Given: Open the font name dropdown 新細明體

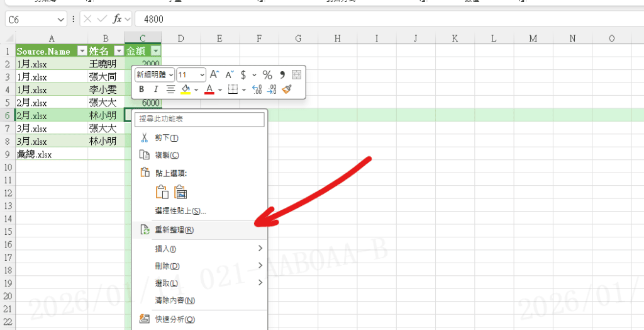Looking at the screenshot, I should click(x=155, y=74).
